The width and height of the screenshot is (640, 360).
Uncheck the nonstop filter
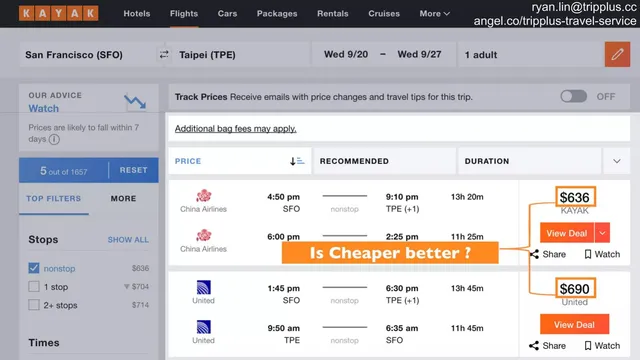[34, 268]
